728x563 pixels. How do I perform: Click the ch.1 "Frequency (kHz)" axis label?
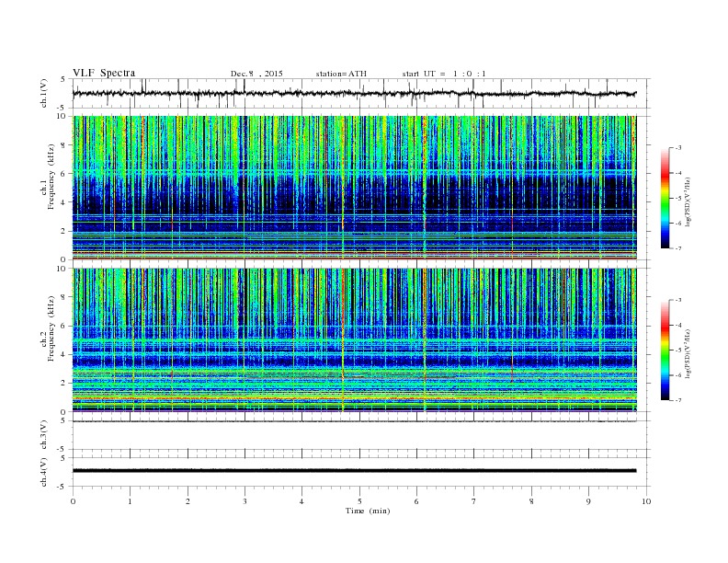(51, 177)
